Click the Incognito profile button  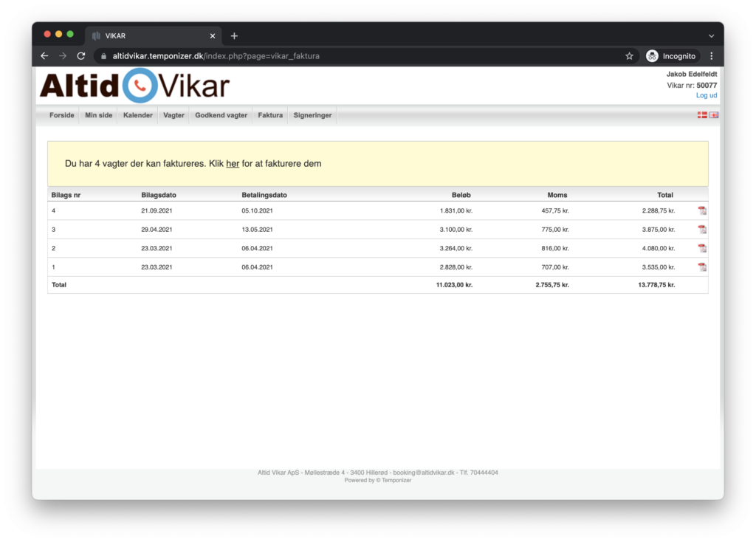(672, 56)
